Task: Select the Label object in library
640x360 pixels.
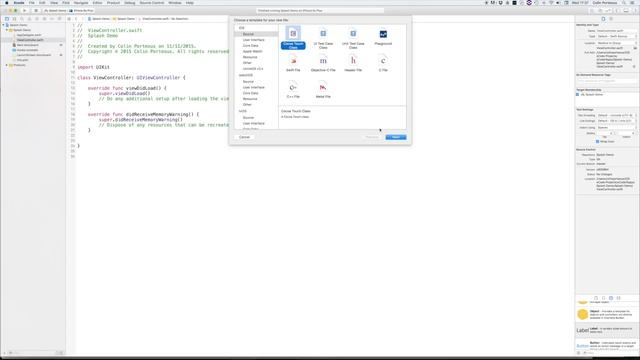Action: (x=607, y=330)
